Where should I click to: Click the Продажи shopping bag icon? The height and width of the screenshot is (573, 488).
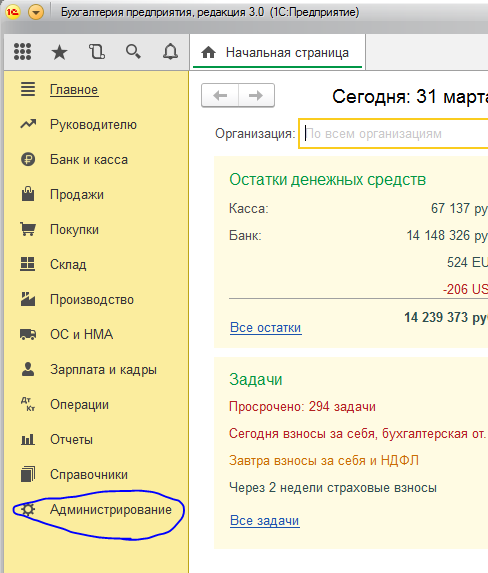coord(28,194)
